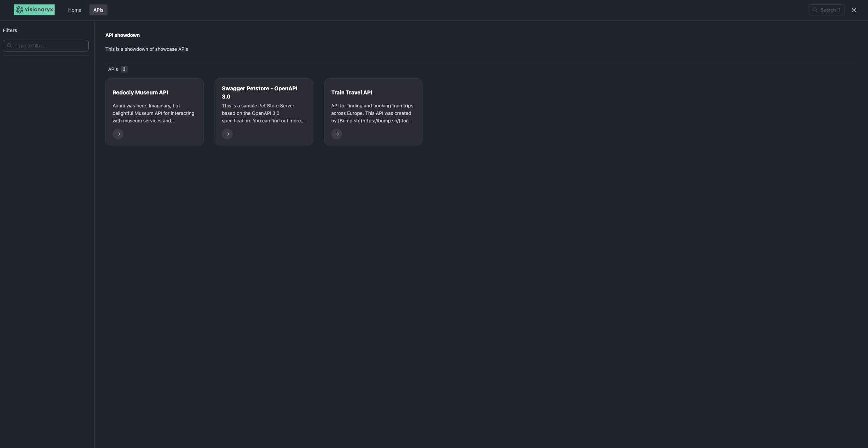Select the APIs tab above the cards
The image size is (868, 448).
click(x=113, y=69)
